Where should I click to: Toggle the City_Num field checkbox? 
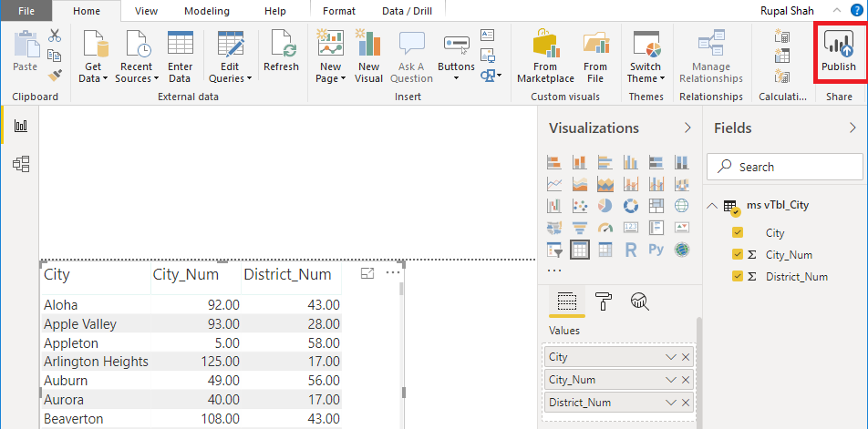(x=738, y=255)
